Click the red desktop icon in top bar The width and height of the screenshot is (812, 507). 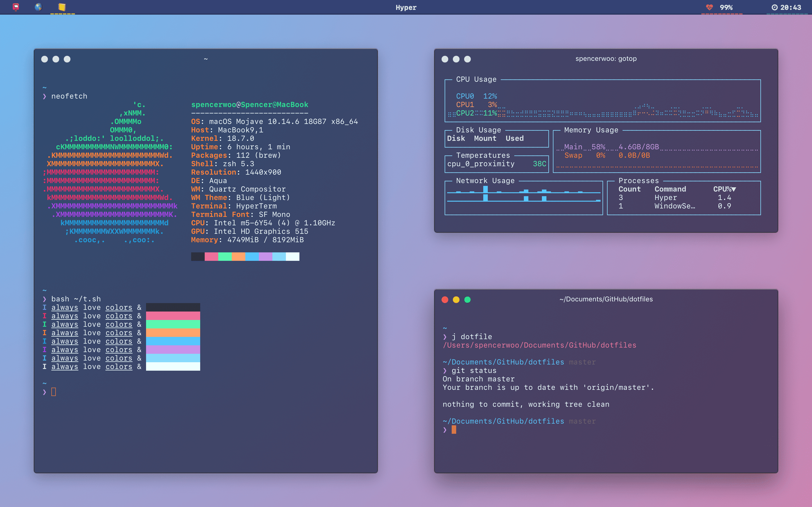(x=16, y=7)
